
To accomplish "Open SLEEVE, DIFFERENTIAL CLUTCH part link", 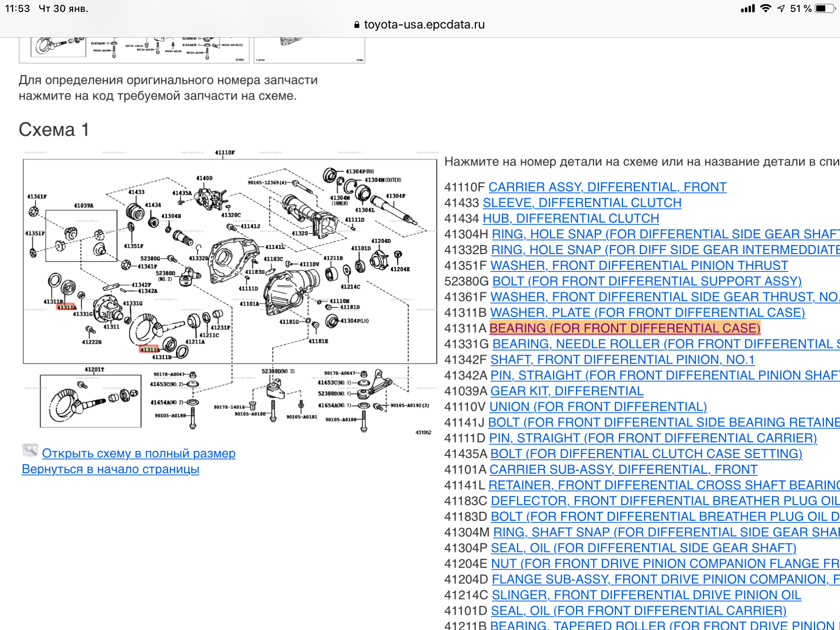I will 582,203.
